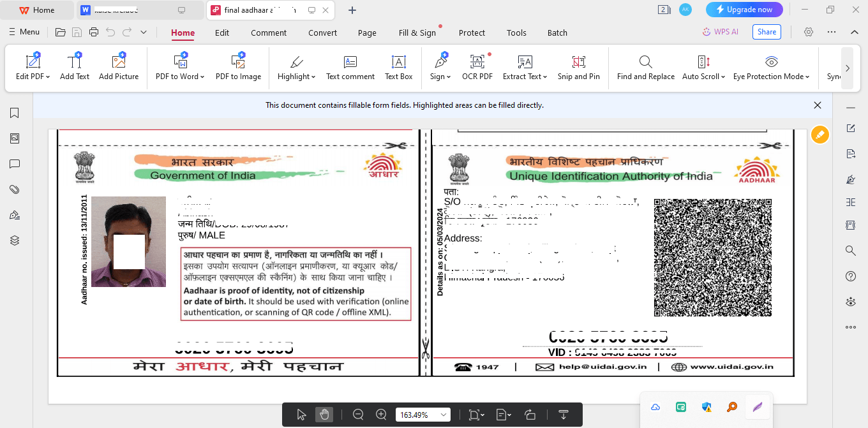This screenshot has height=428, width=868.
Task: Toggle the Hand pan tool
Action: pyautogui.click(x=324, y=415)
